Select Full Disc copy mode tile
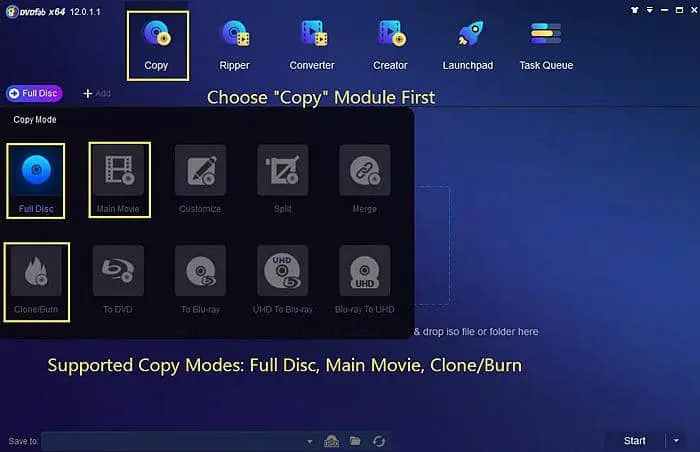 [36, 180]
